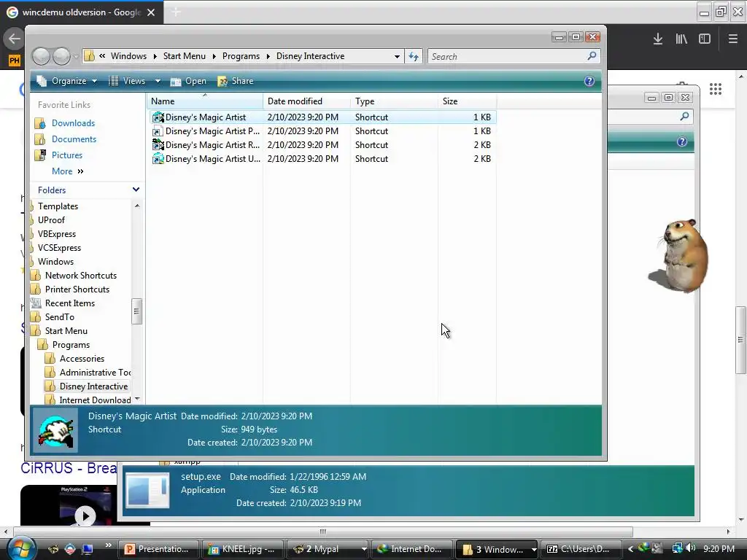Click the browser back arrow button

pos(14,39)
